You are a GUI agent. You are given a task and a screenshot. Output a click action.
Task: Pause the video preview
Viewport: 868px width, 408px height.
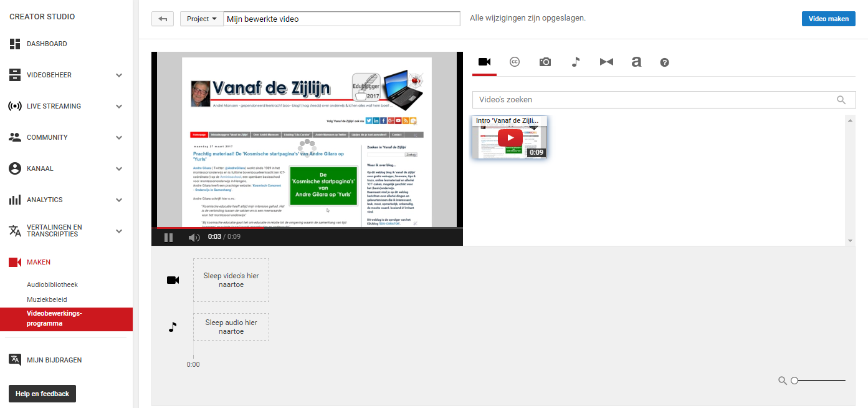click(x=168, y=237)
